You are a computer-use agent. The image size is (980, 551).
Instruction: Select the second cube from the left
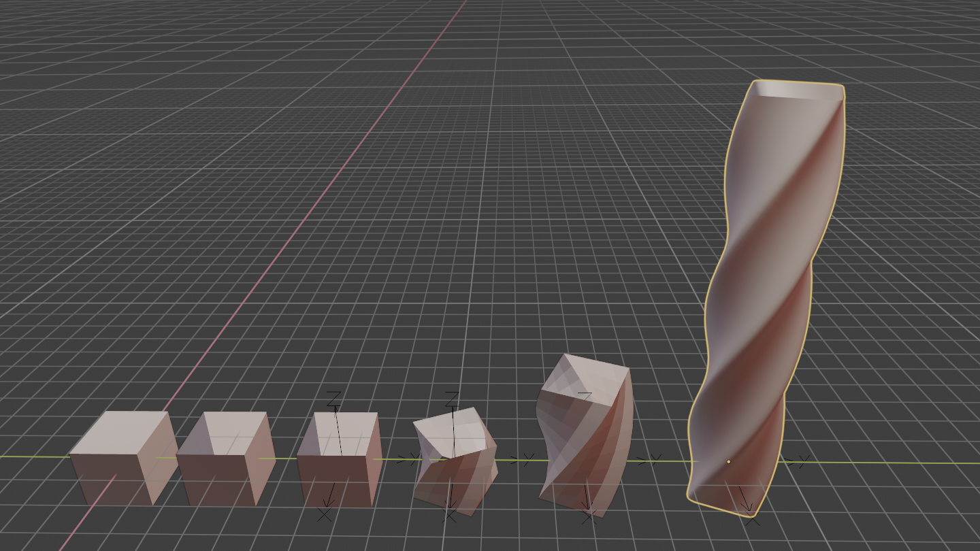coord(226,458)
